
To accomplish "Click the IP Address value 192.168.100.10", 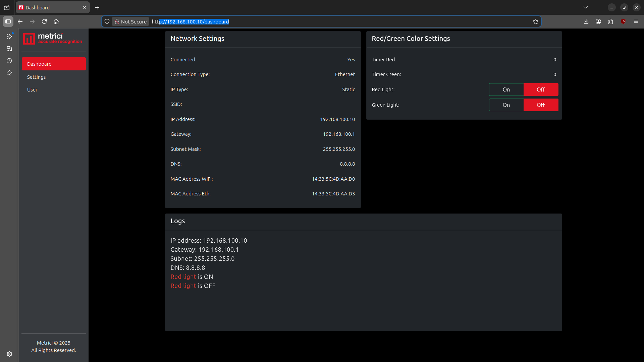I will [x=337, y=119].
